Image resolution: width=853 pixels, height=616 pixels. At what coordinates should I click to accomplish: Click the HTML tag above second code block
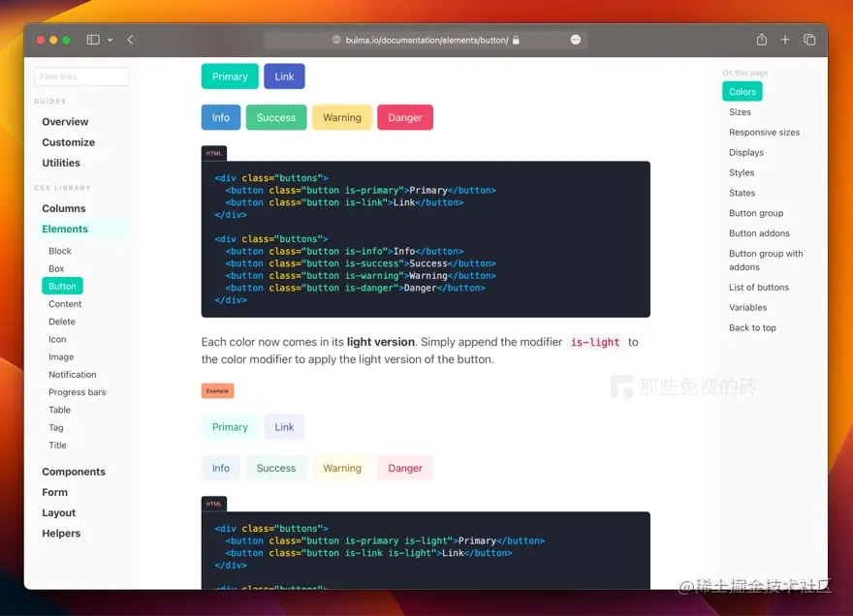pos(214,504)
